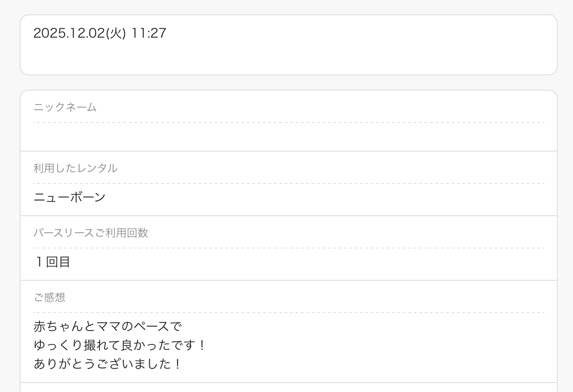This screenshot has height=392, width=573.
Task: Select the ご感想 section label
Action: pos(49,297)
